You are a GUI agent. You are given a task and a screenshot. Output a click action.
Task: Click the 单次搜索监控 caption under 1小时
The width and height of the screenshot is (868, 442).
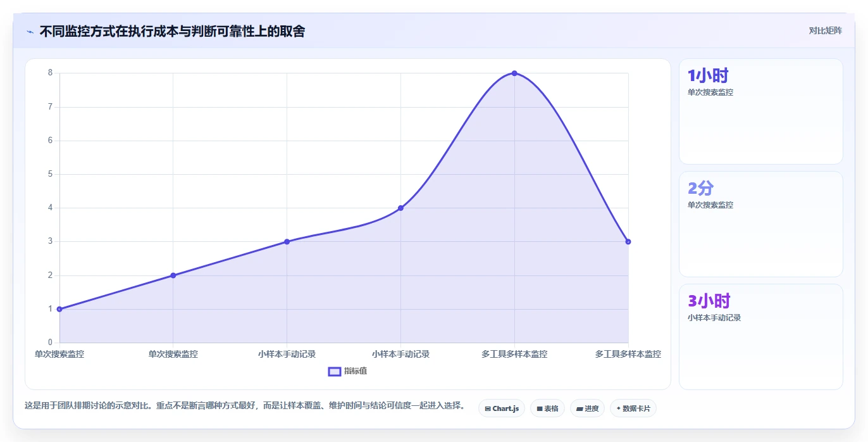710,92
